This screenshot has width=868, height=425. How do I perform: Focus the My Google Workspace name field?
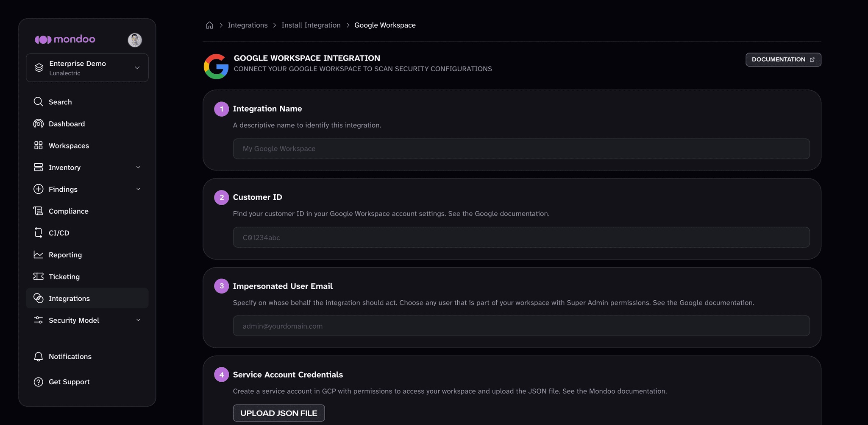coord(521,148)
